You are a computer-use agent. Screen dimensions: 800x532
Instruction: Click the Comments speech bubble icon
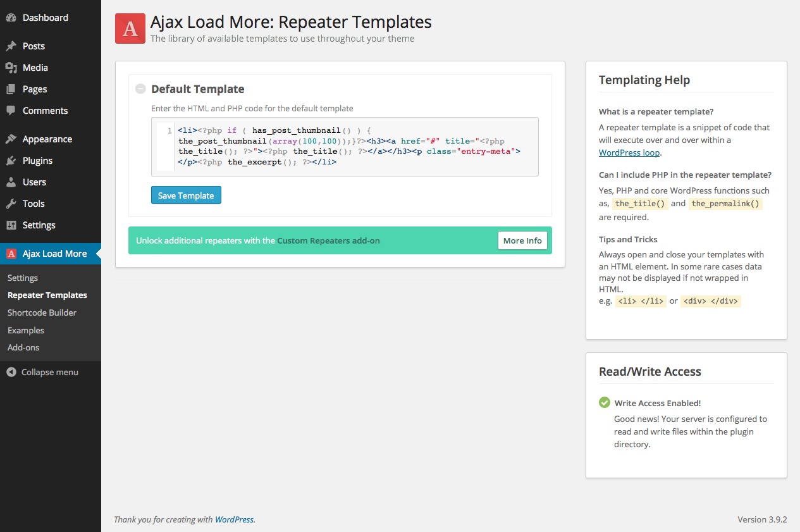click(11, 111)
